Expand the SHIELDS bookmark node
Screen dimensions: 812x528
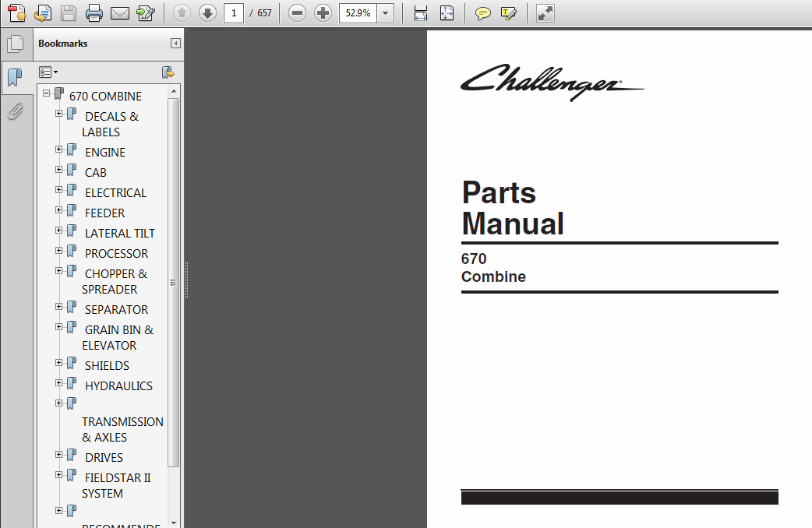tap(58, 362)
